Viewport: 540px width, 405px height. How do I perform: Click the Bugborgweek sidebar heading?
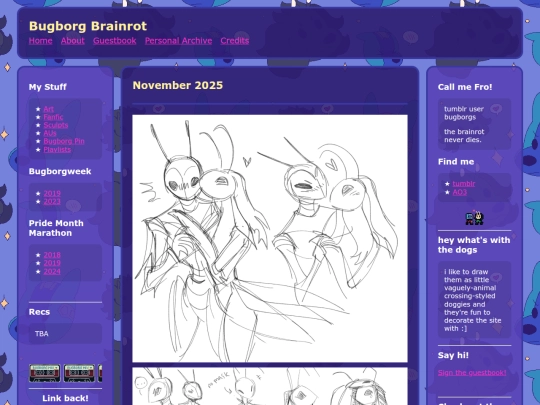(60, 172)
